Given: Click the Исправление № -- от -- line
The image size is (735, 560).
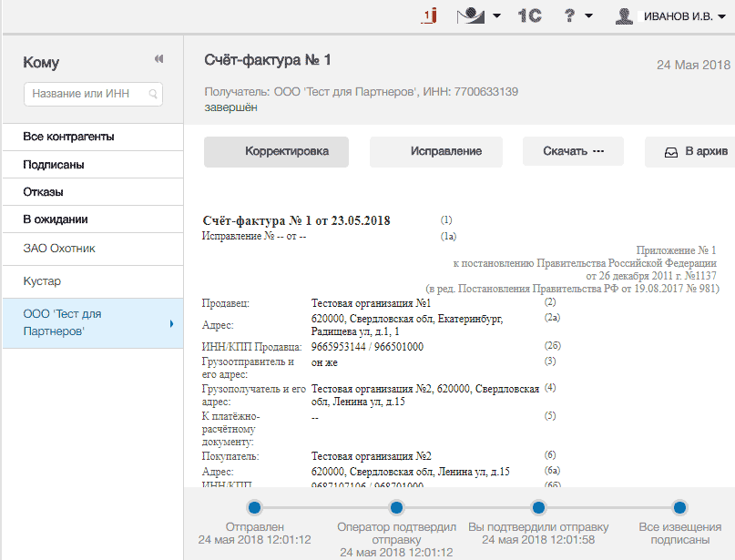Looking at the screenshot, I should (x=254, y=236).
